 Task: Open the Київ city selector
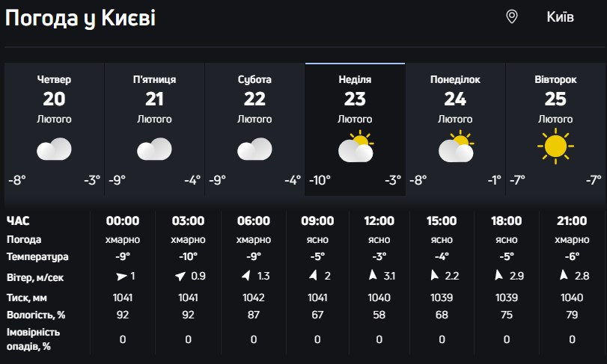(560, 17)
